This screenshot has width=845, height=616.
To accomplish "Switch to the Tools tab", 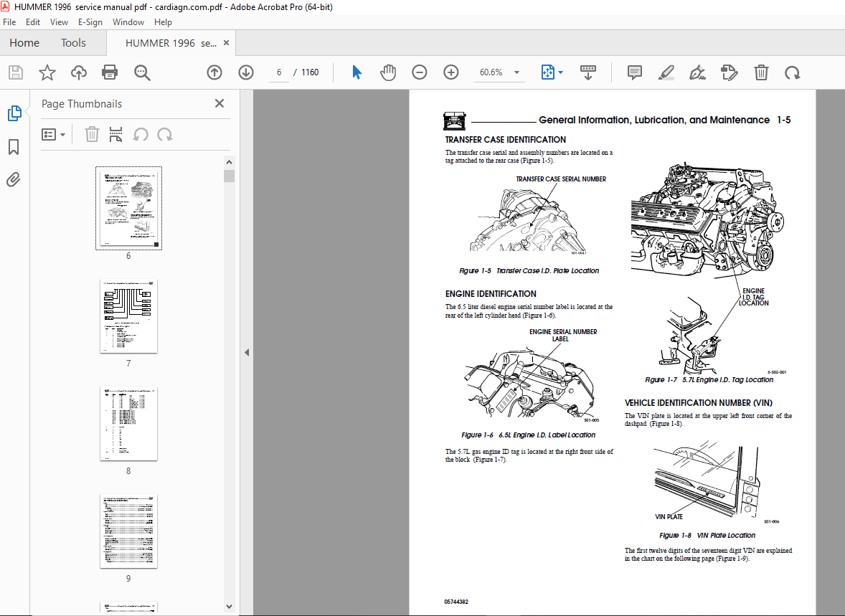I will coord(72,42).
